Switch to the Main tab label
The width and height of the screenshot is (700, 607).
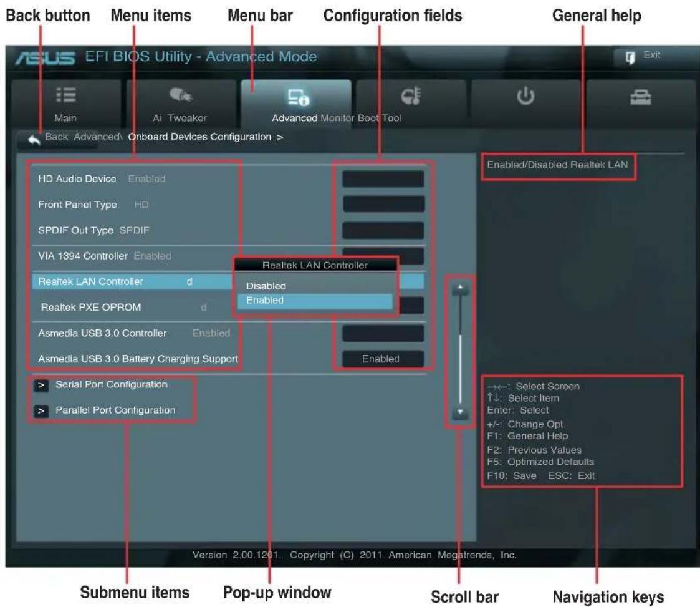coord(65,118)
